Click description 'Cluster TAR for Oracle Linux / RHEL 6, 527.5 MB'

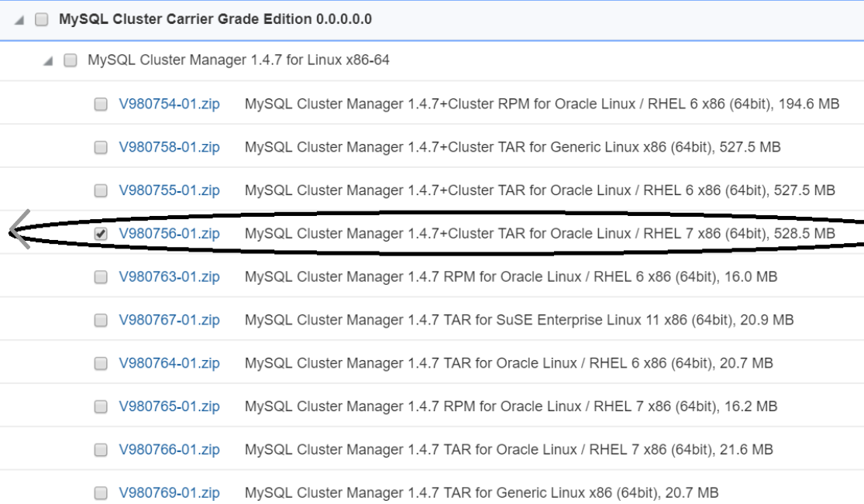[x=540, y=190]
